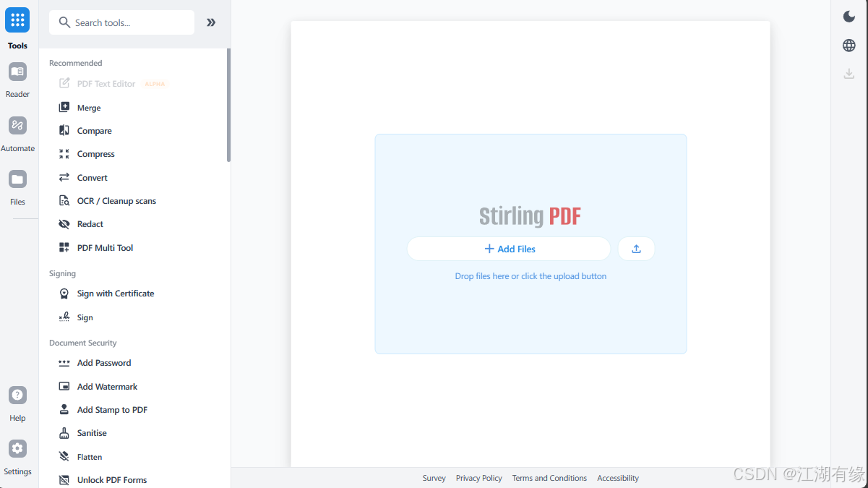Click 'Drop files here or click the upload button'
Viewport: 868px width, 488px height.
[530, 276]
